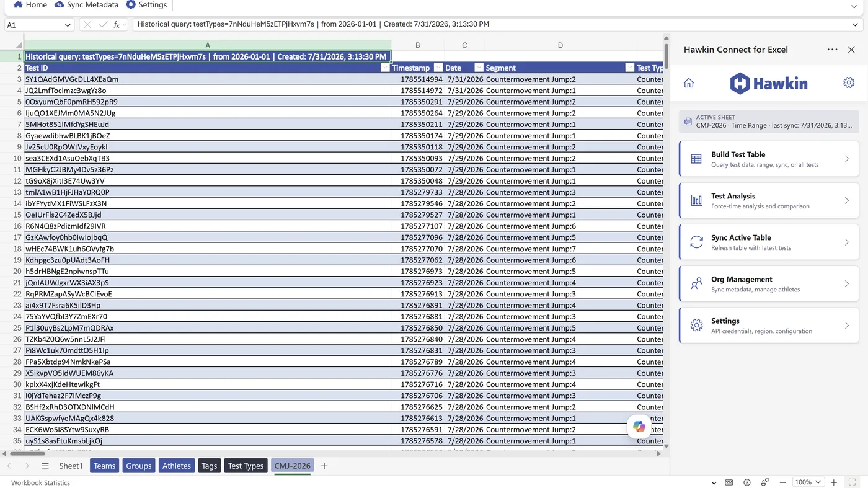Click the keyboard icon in status bar
Viewport: 868px width, 488px height.
(729, 482)
